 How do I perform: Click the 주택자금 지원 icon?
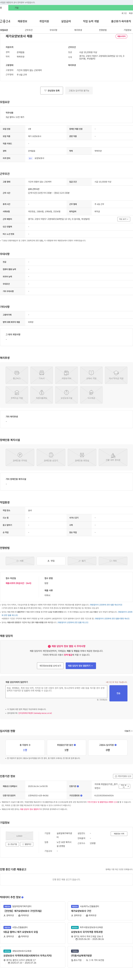point(17,395)
